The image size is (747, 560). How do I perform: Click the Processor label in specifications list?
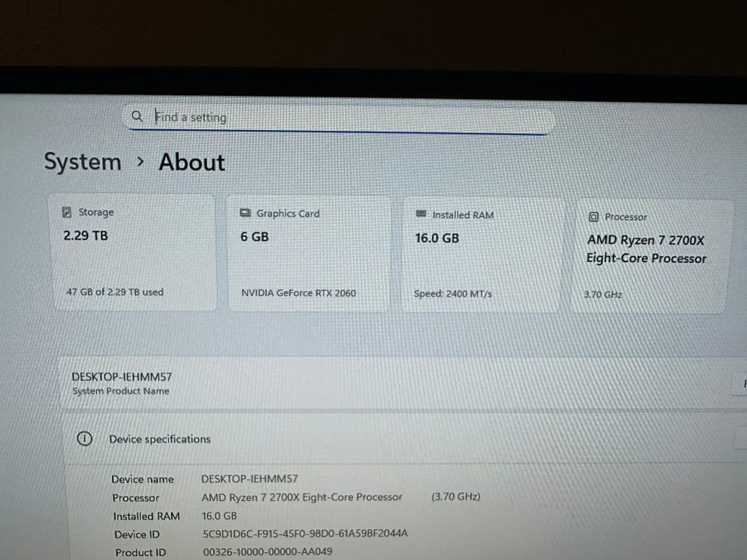pos(135,498)
